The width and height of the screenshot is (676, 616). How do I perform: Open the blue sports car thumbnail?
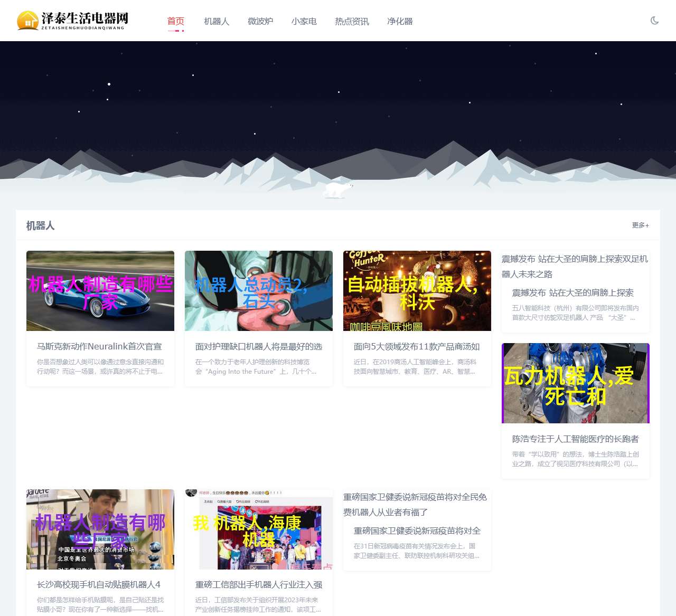(100, 291)
